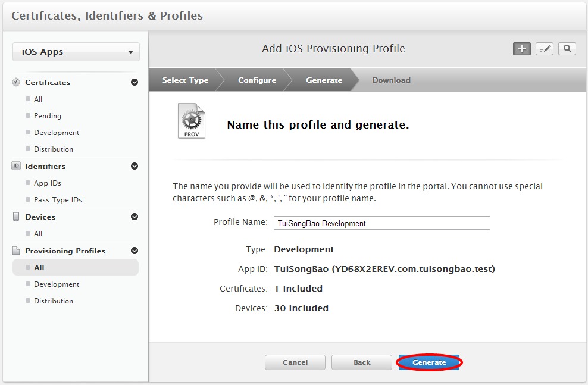The width and height of the screenshot is (588, 385).
Task: Click the edit profile icon
Action: (545, 49)
